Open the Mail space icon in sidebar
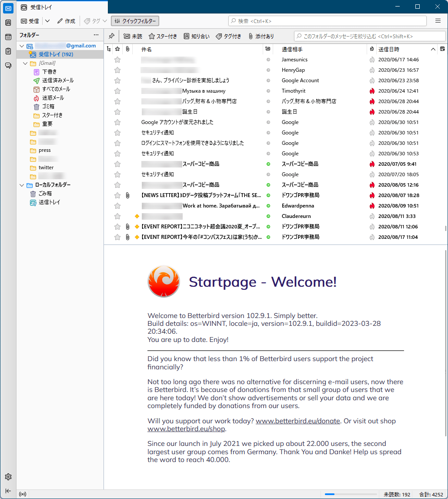The height and width of the screenshot is (499, 448). 8,8
